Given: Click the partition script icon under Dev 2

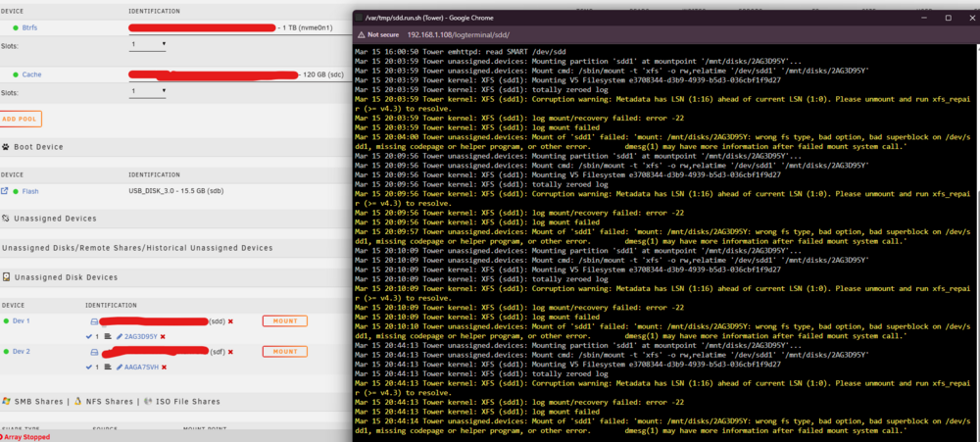Looking at the screenshot, I should point(107,367).
